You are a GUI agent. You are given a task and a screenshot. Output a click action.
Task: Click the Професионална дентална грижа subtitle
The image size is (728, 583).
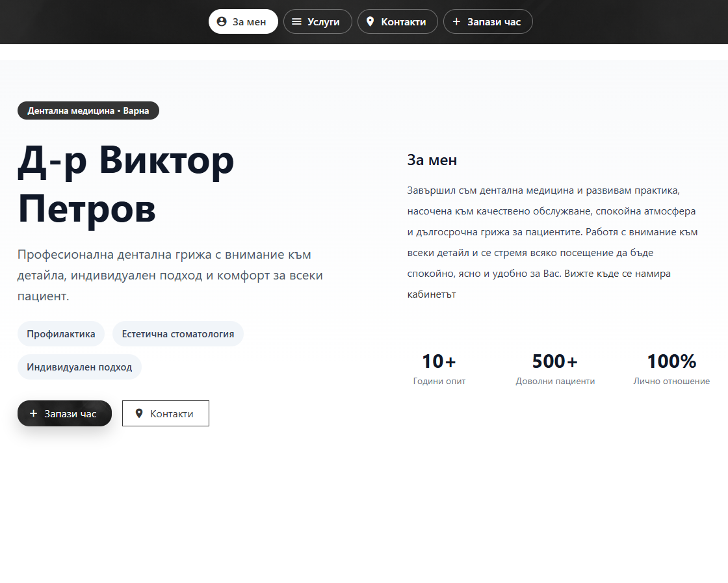(x=170, y=276)
